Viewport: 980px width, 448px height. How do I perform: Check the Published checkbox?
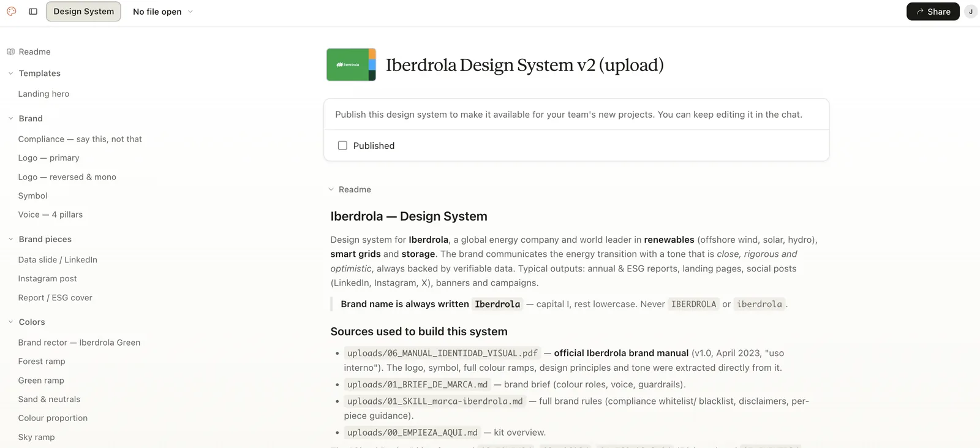click(342, 145)
